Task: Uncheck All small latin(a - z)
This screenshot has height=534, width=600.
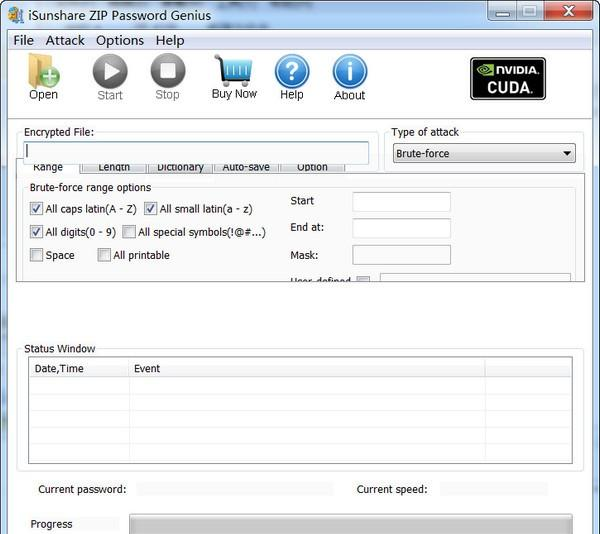Action: [x=150, y=209]
